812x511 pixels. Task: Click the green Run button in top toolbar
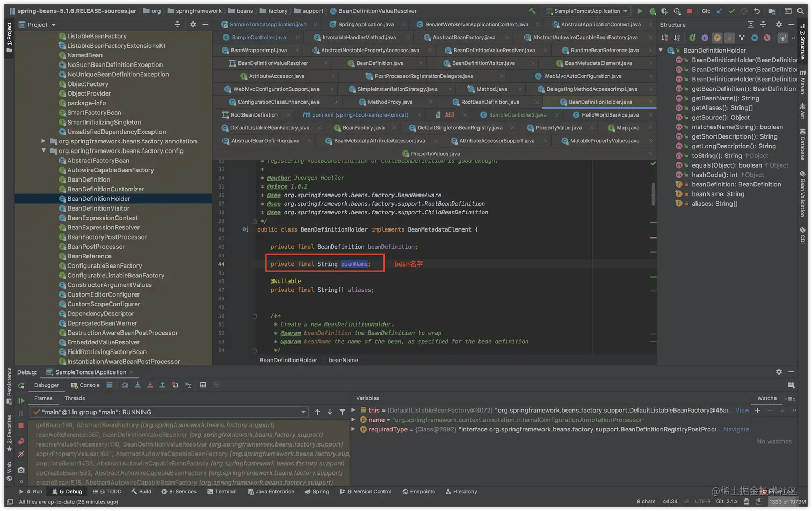tap(640, 11)
